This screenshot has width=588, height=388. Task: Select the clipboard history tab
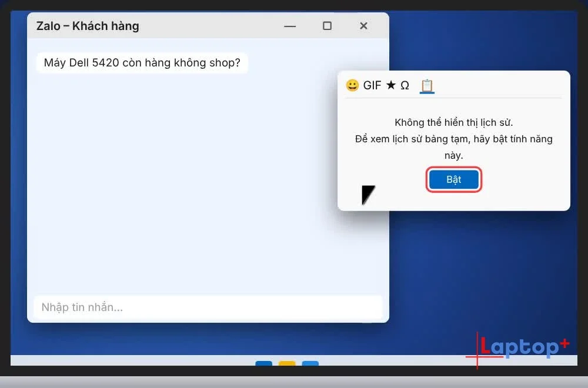click(427, 86)
